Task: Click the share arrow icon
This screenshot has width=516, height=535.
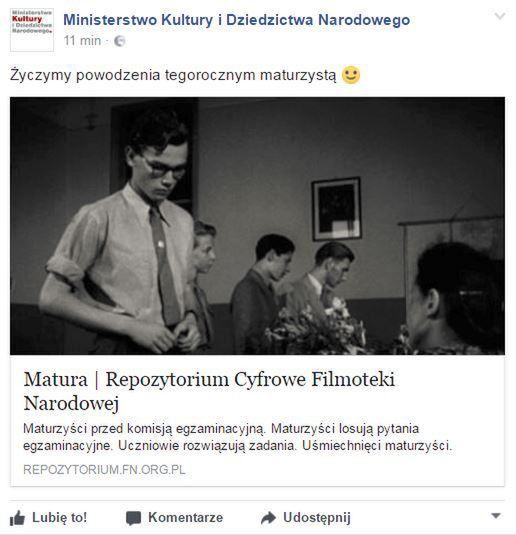Action: pyautogui.click(x=268, y=518)
